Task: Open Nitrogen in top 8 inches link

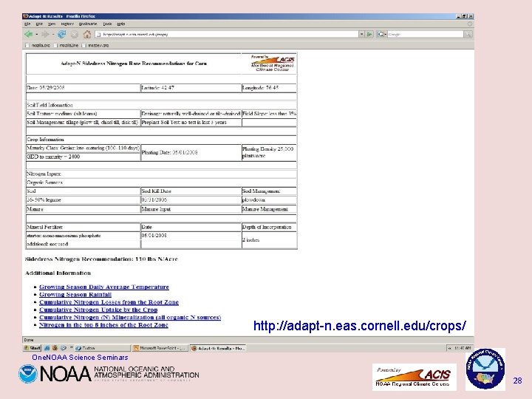Action: (x=103, y=324)
